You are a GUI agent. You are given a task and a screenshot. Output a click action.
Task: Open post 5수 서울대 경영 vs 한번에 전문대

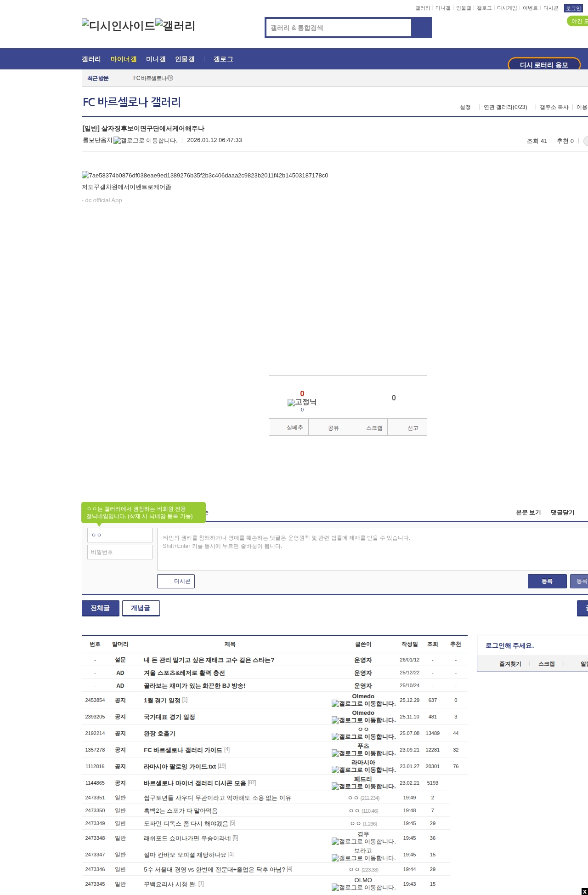coord(215,870)
